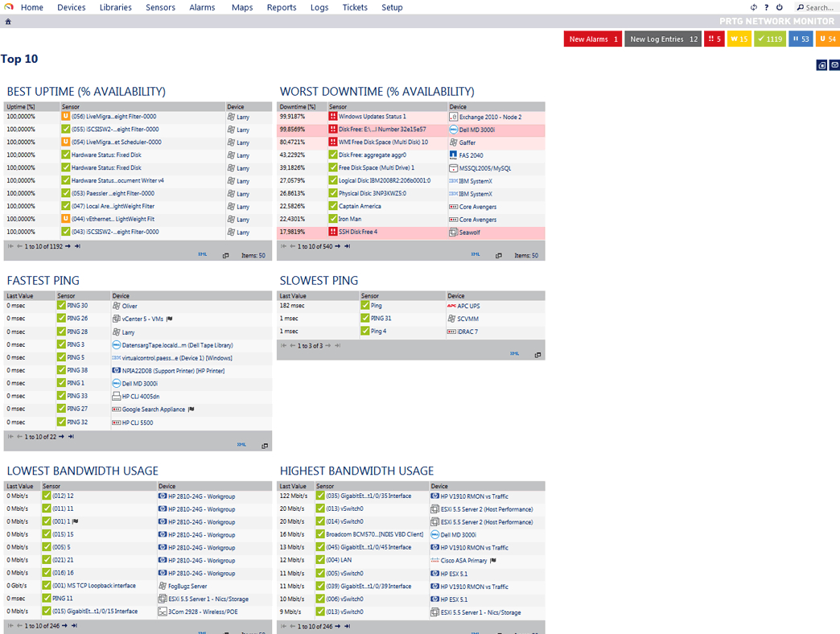Go to next page in Worst Downtime

(x=338, y=246)
